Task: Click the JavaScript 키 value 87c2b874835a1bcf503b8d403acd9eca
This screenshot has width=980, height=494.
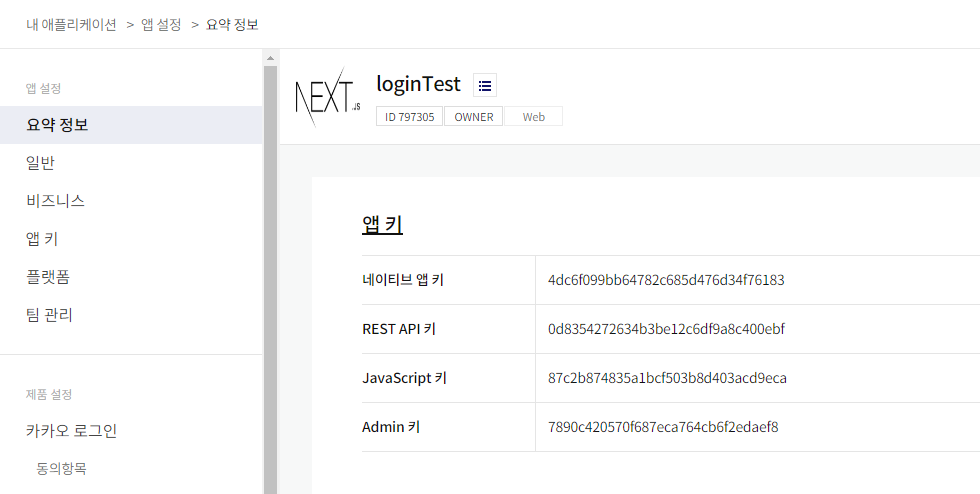Action: click(668, 378)
